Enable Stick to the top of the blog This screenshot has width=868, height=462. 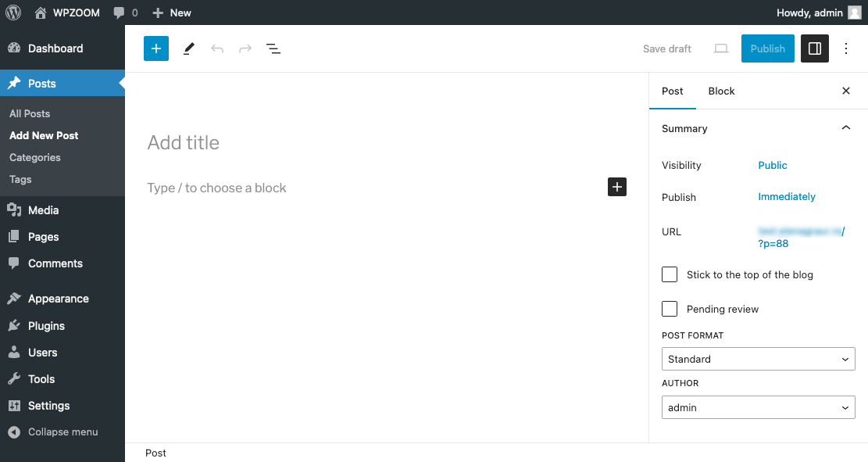pyautogui.click(x=670, y=274)
